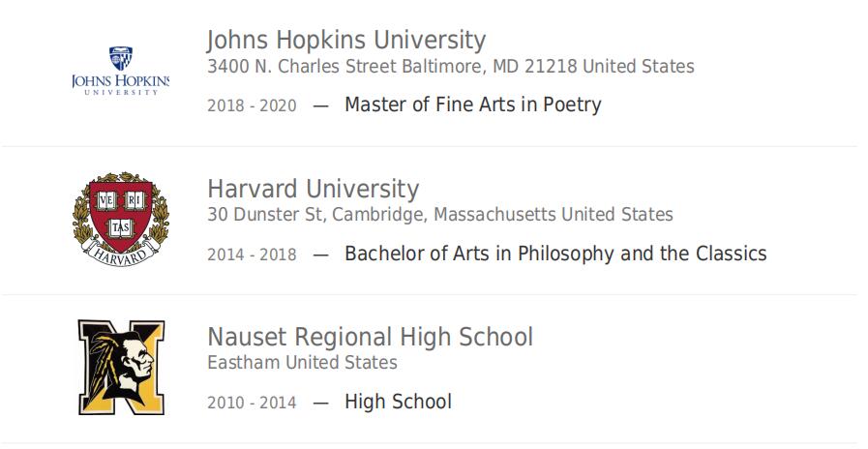Image resolution: width=868 pixels, height=449 pixels.
Task: Click the shield emblem above Johns Hopkins text
Action: pyautogui.click(x=121, y=58)
